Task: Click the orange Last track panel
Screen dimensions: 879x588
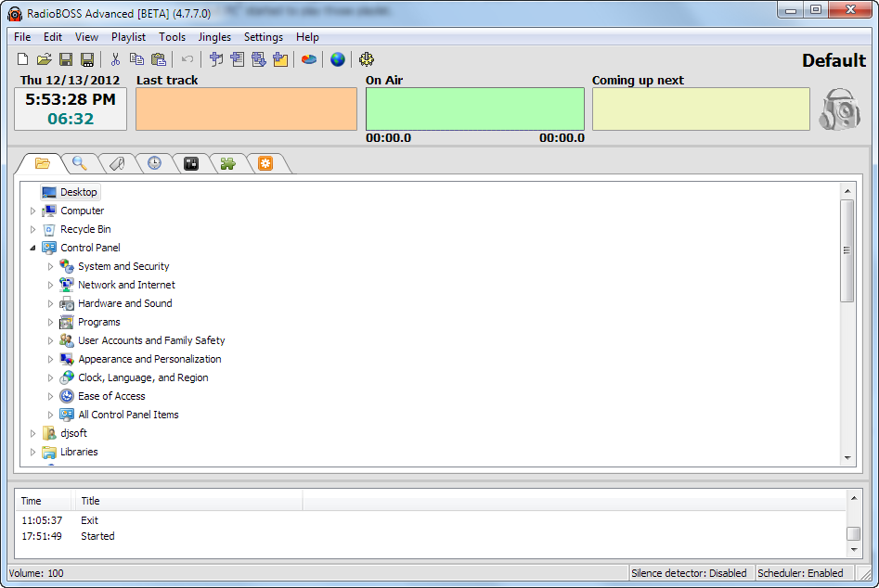Action: click(x=246, y=109)
